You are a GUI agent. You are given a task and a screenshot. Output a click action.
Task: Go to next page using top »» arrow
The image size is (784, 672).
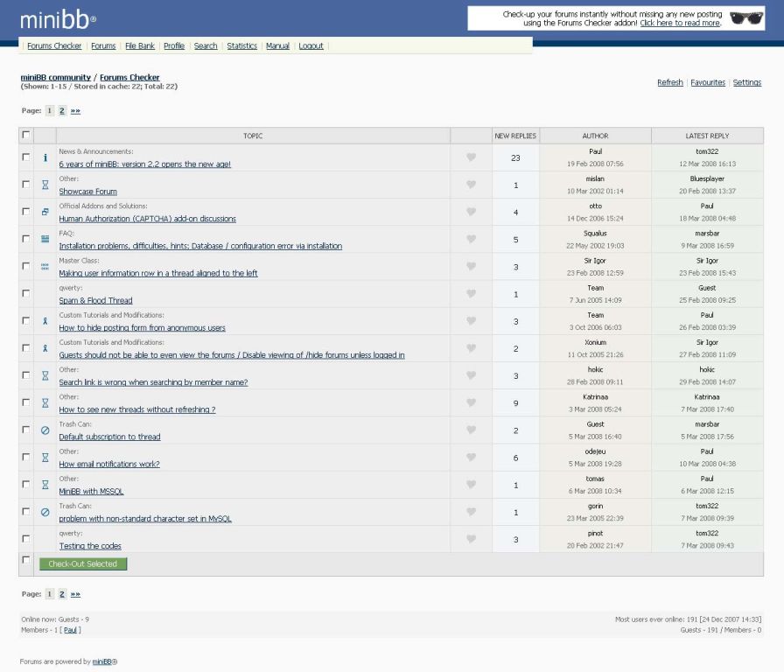coord(75,111)
